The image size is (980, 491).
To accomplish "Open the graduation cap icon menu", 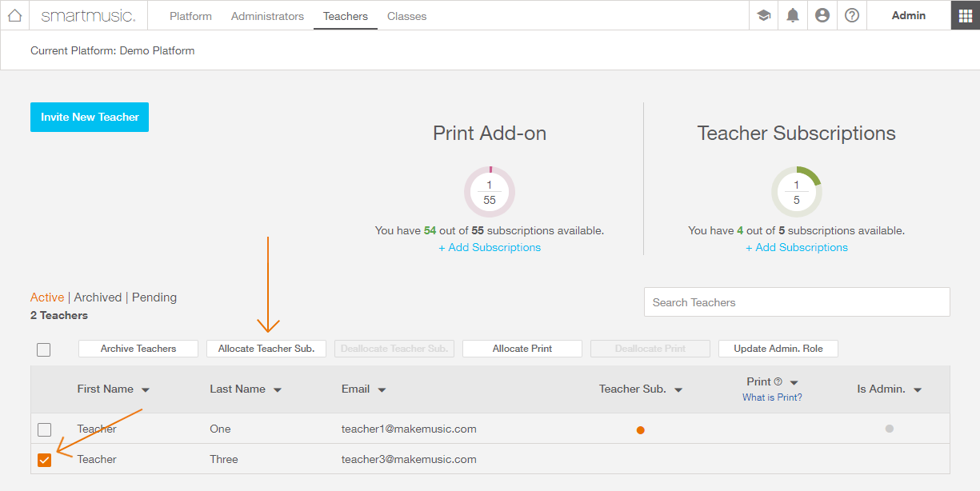I will click(763, 15).
